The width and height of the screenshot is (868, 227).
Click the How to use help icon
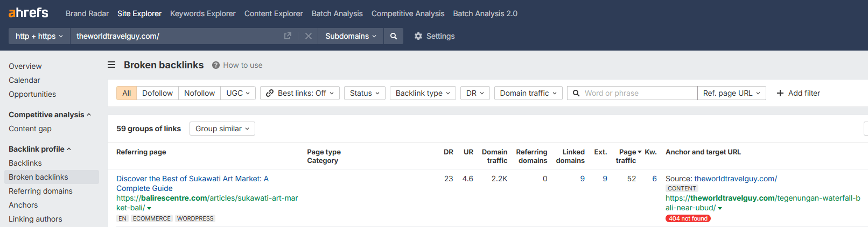point(216,65)
